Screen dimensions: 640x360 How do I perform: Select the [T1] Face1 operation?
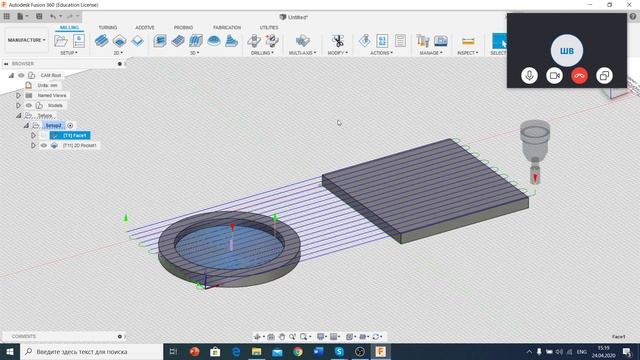tap(70, 136)
